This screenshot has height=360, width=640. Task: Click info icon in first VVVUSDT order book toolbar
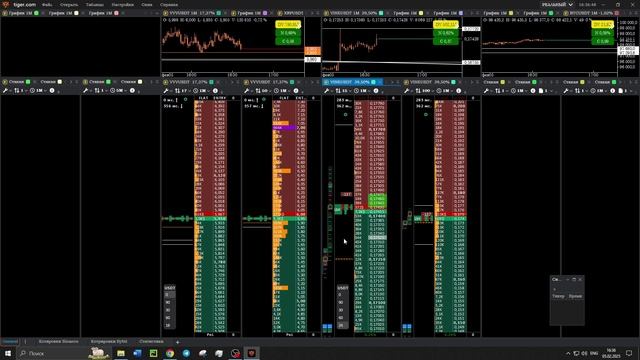pos(216,91)
